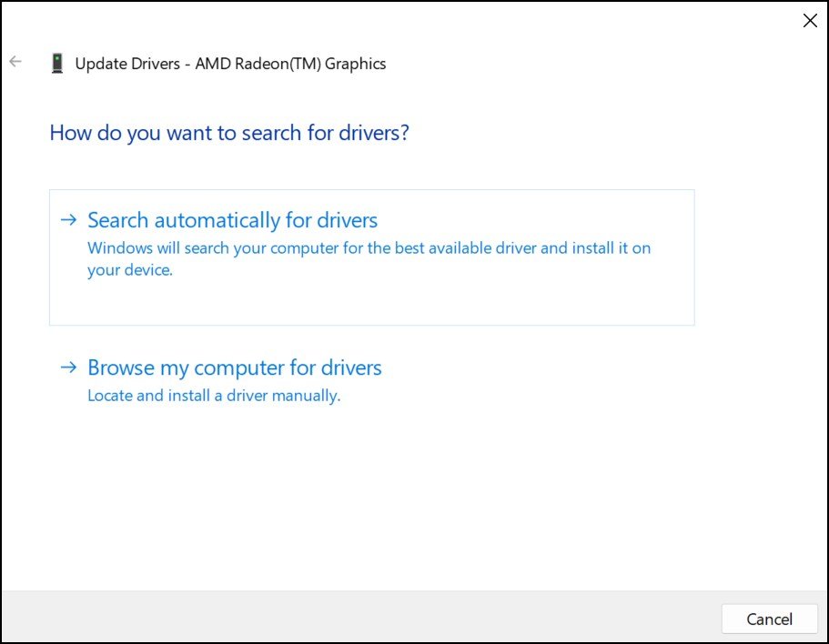This screenshot has height=644, width=829.
Task: Click the display adapter device icon
Action: 57,64
